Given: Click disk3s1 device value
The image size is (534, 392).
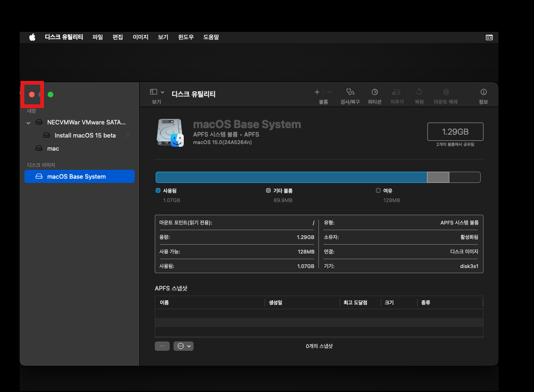Looking at the screenshot, I should pos(469,266).
